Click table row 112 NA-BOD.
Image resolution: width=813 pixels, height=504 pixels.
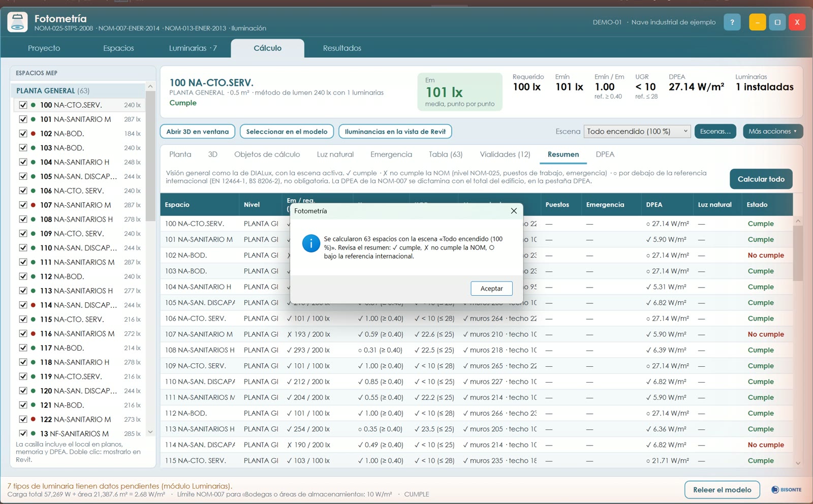coord(476,414)
